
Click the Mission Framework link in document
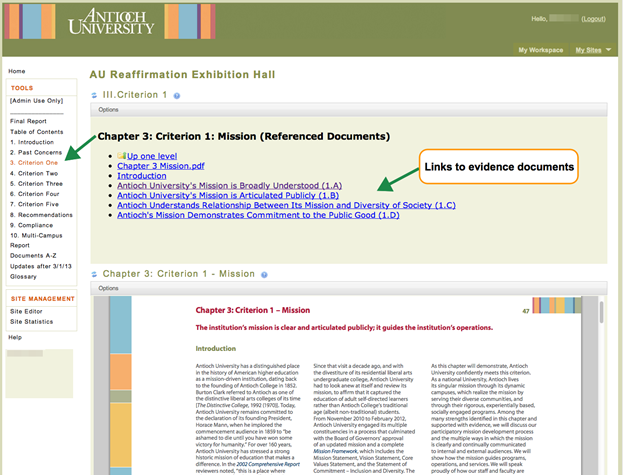[335, 451]
